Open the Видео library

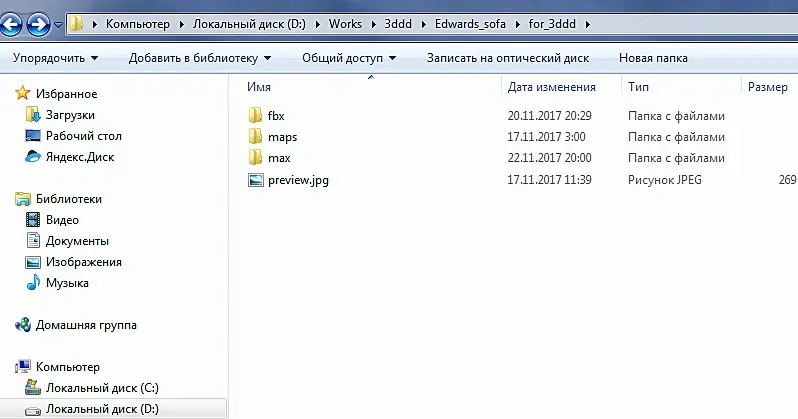point(62,220)
